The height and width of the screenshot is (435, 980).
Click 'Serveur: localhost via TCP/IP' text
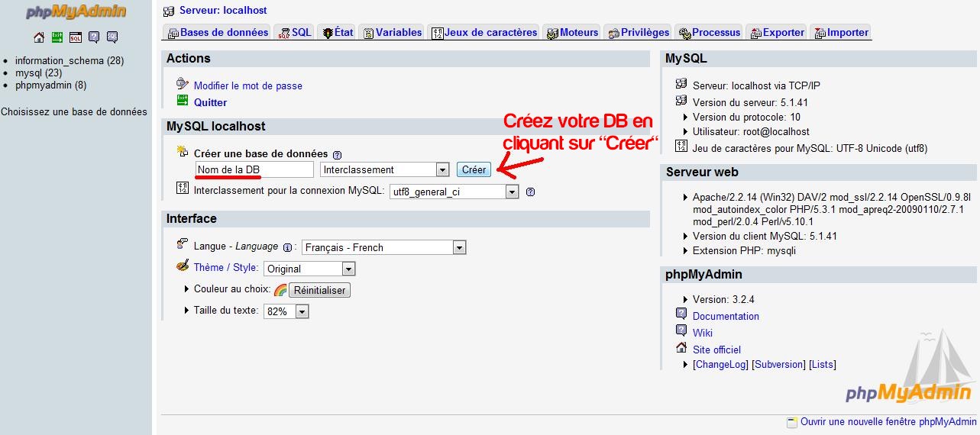pos(756,85)
